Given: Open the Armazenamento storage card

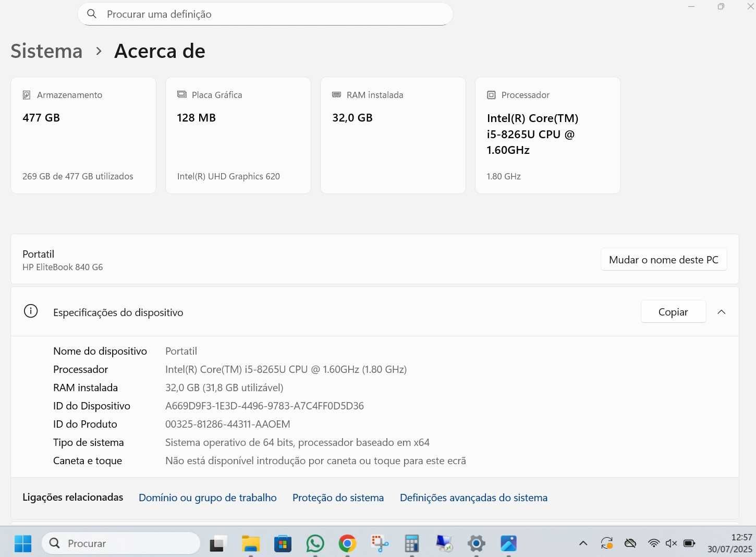Looking at the screenshot, I should tap(83, 136).
